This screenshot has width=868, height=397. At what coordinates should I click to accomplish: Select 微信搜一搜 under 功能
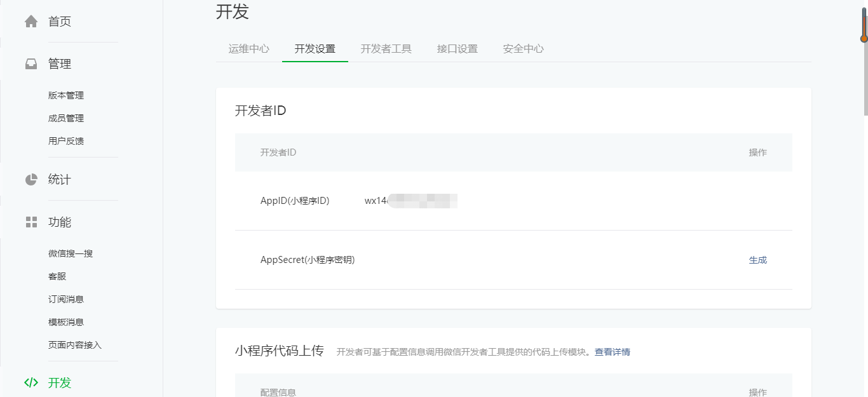pos(71,253)
